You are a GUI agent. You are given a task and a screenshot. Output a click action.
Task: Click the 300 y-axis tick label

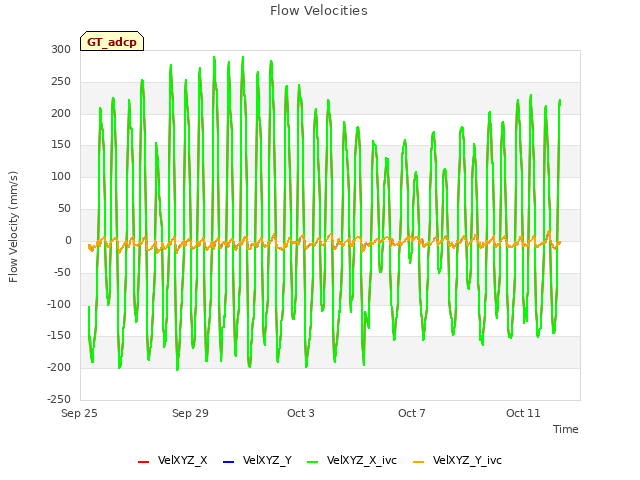click(61, 49)
